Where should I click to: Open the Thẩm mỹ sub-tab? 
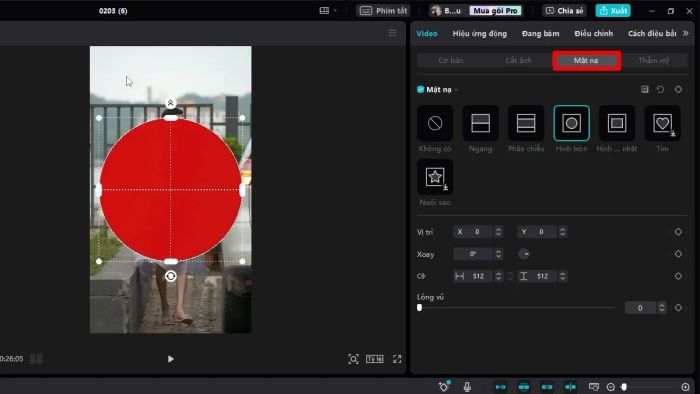tap(654, 60)
